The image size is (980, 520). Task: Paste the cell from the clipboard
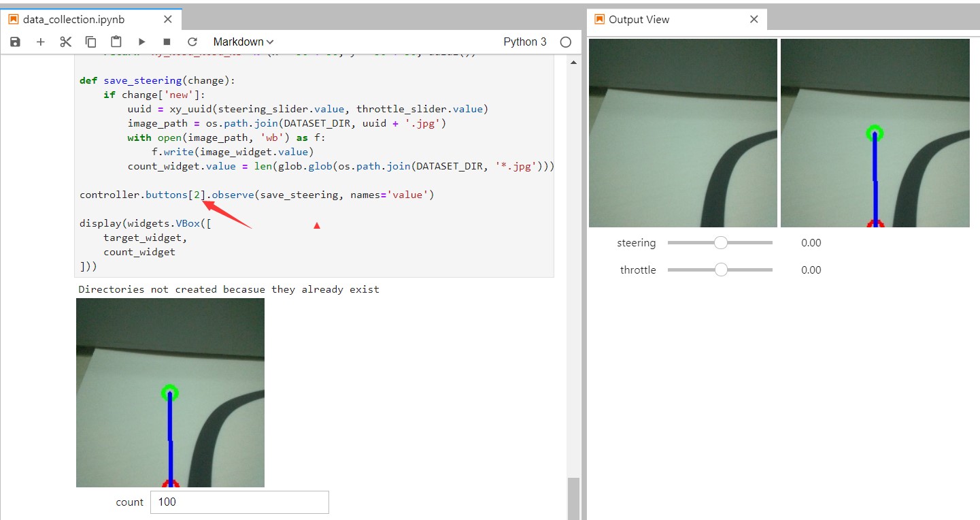point(116,42)
